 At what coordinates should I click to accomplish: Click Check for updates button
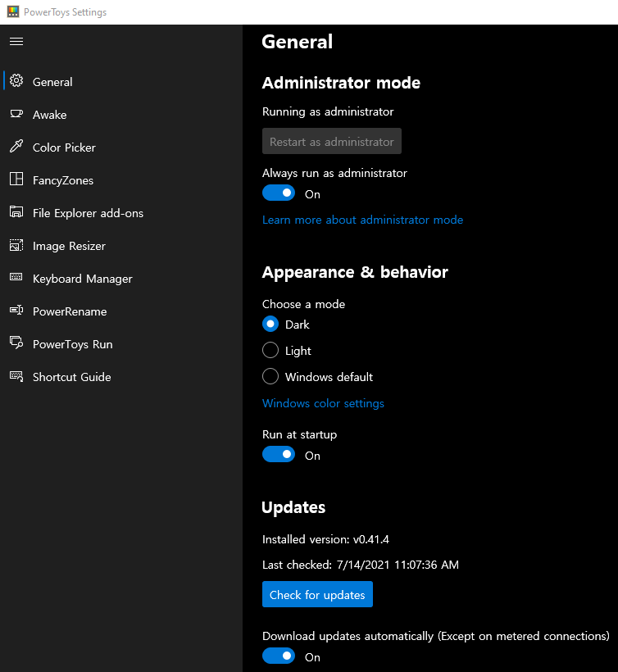click(x=317, y=594)
